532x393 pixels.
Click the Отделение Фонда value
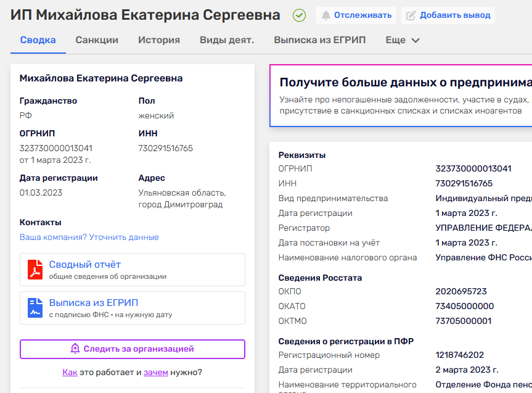pyautogui.click(x=483, y=384)
